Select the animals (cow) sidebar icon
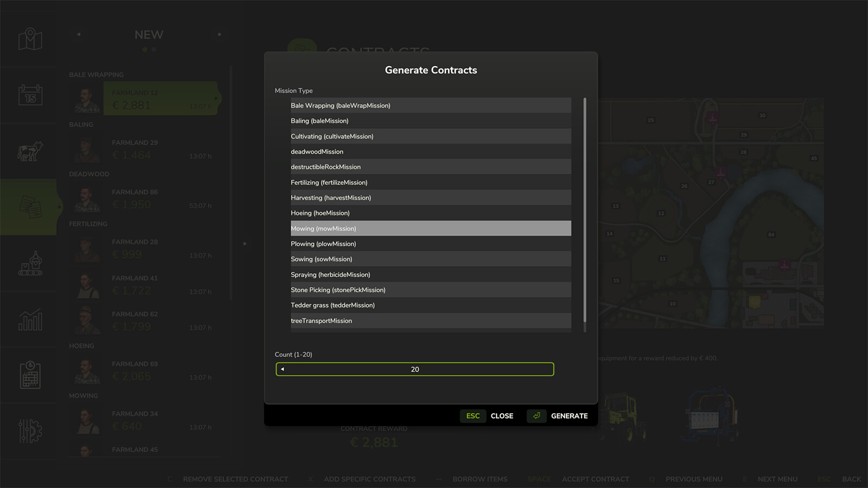Image resolution: width=868 pixels, height=488 pixels. coord(29,151)
